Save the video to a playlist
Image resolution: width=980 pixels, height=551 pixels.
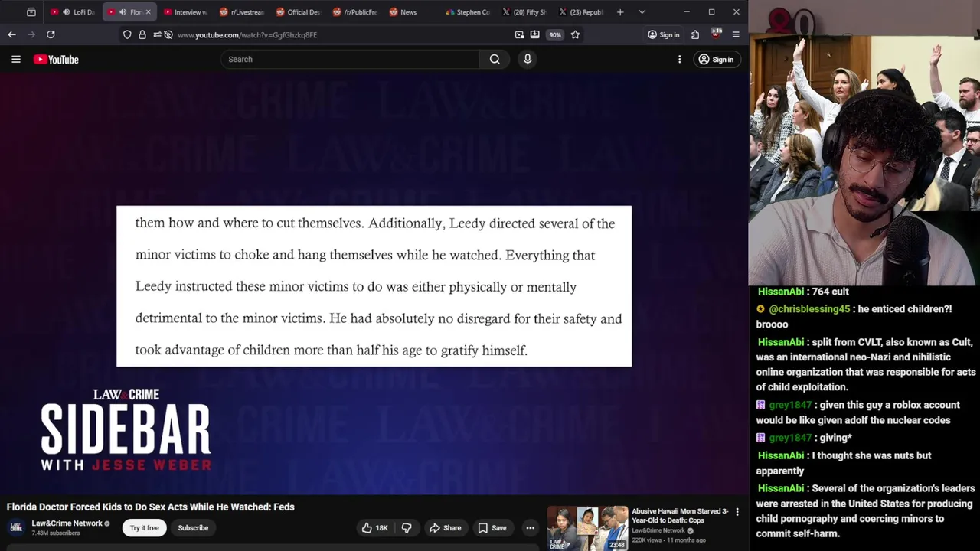point(492,527)
